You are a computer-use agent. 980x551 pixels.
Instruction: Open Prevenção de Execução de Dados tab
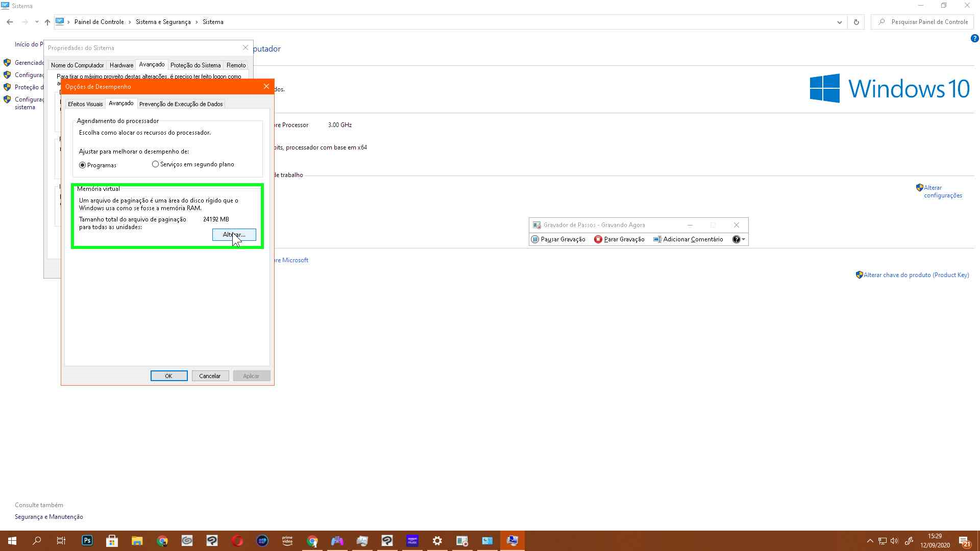tap(181, 104)
